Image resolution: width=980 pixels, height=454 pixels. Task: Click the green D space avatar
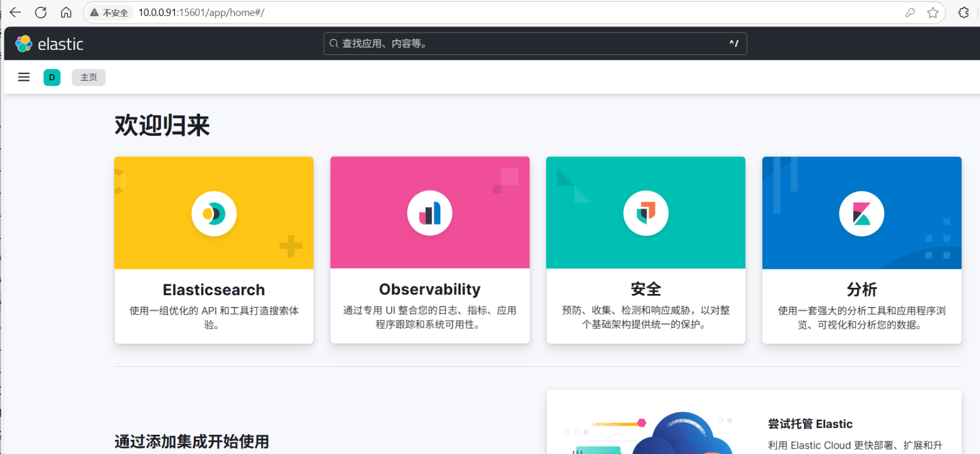(x=52, y=77)
